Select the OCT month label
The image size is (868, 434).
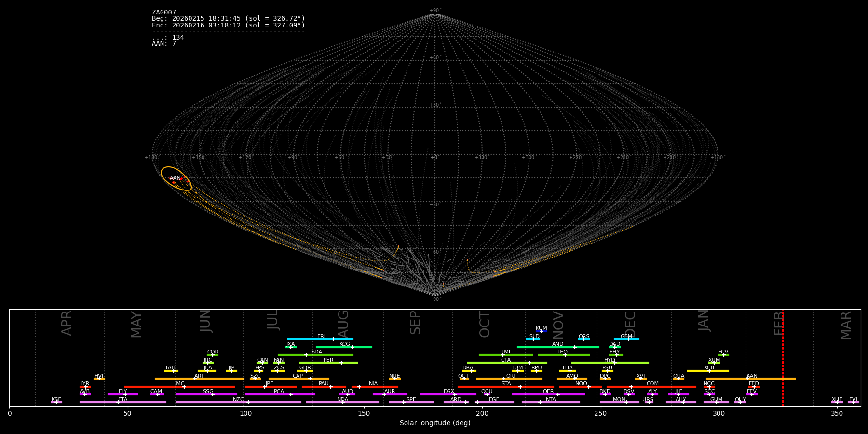(x=485, y=324)
